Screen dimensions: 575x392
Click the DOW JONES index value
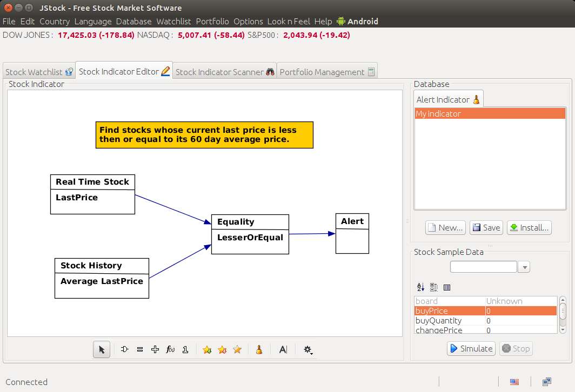click(x=96, y=35)
